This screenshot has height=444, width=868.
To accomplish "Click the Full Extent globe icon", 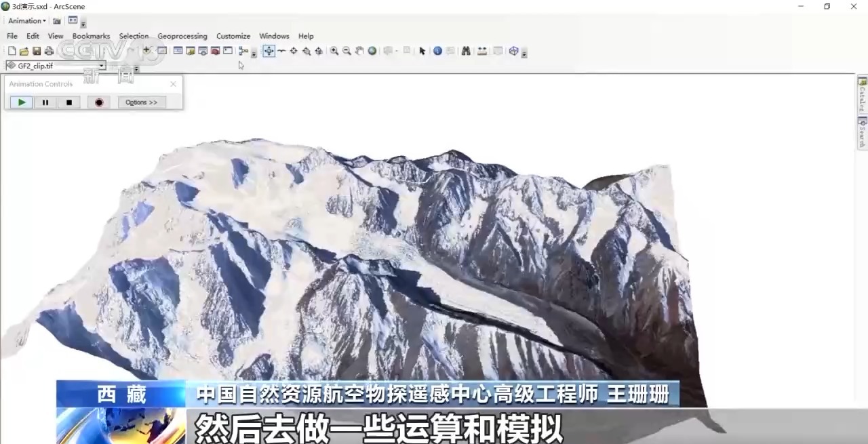I will (372, 51).
